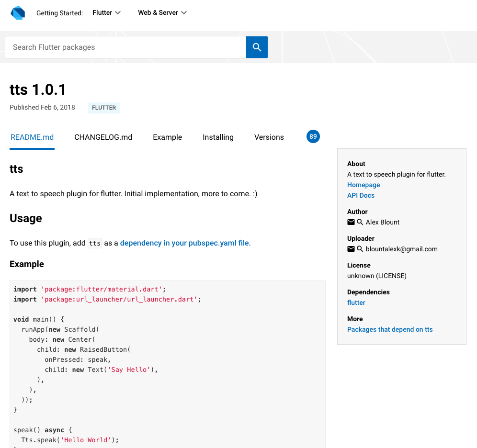The height and width of the screenshot is (448, 477).
Task: Open the Installing tab
Action: click(218, 137)
